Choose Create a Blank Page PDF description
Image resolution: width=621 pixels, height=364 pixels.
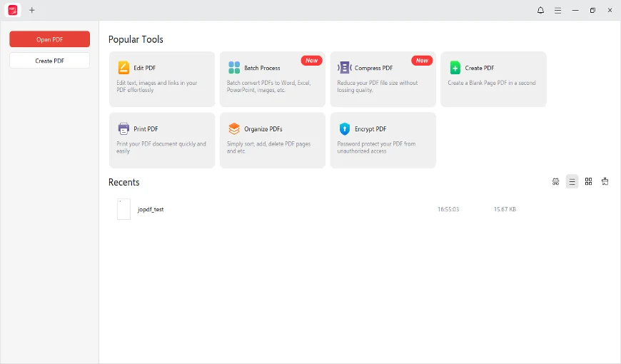point(492,83)
